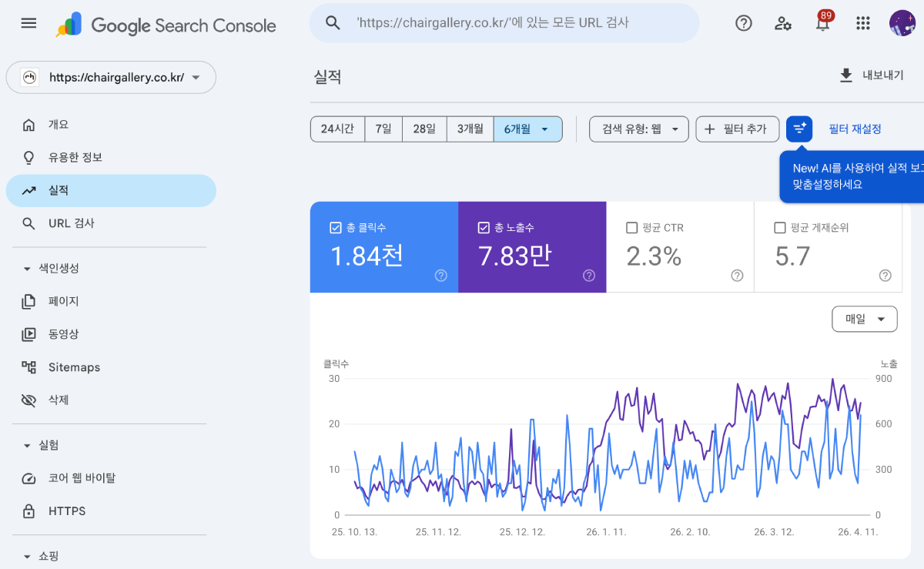The width and height of the screenshot is (924, 569).
Task: Click the Sitemaps tree icon
Action: (28, 367)
